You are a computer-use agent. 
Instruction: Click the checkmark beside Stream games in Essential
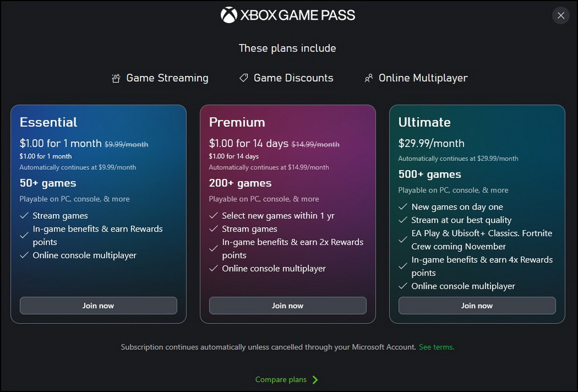point(24,215)
